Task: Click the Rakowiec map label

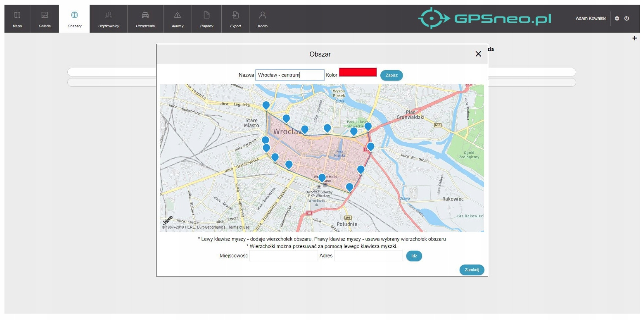Action: click(x=453, y=199)
